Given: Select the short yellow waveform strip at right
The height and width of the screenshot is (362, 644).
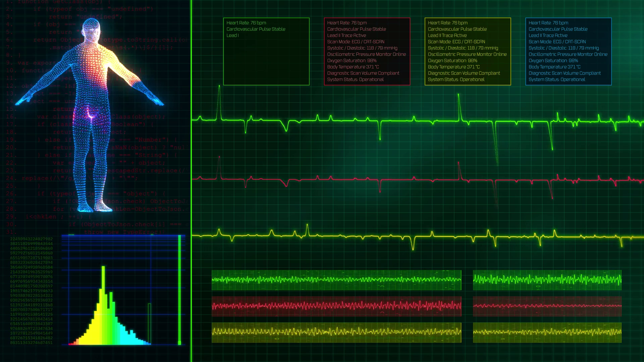Looking at the screenshot, I should tap(547, 332).
